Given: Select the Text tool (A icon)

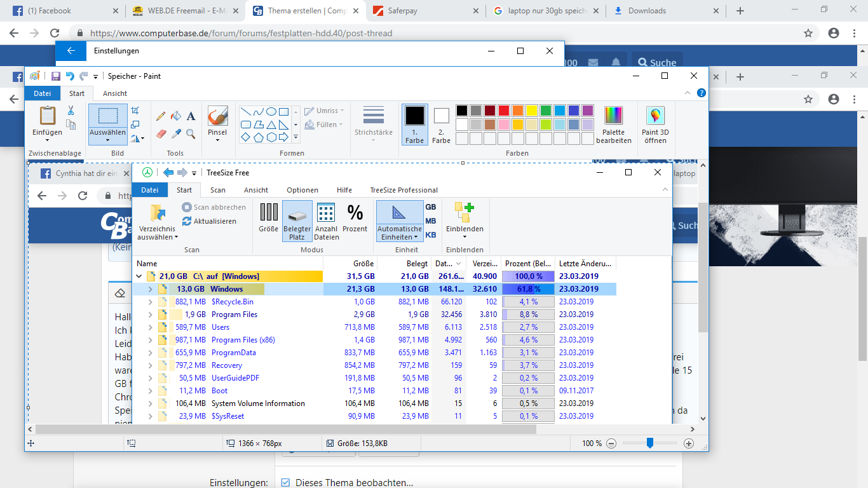Looking at the screenshot, I should (x=191, y=116).
